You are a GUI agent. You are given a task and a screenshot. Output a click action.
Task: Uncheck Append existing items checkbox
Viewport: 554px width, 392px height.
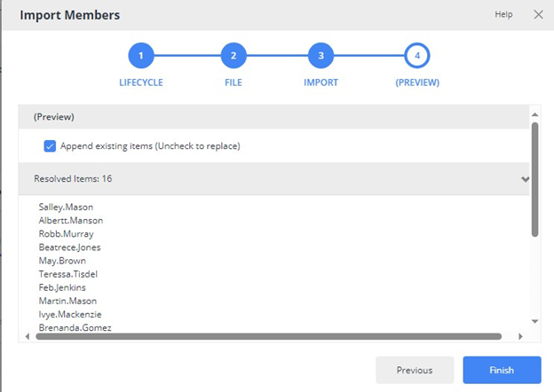[x=51, y=145]
